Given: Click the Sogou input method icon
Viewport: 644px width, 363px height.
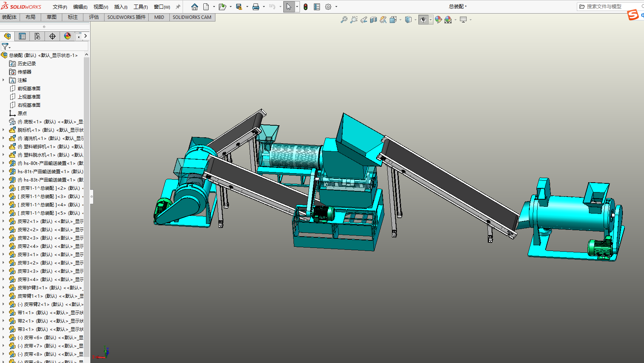Looking at the screenshot, I should (x=633, y=15).
